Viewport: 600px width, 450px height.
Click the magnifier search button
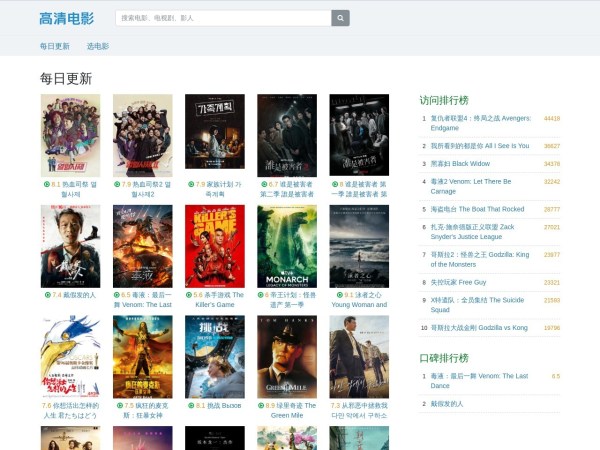(x=341, y=18)
